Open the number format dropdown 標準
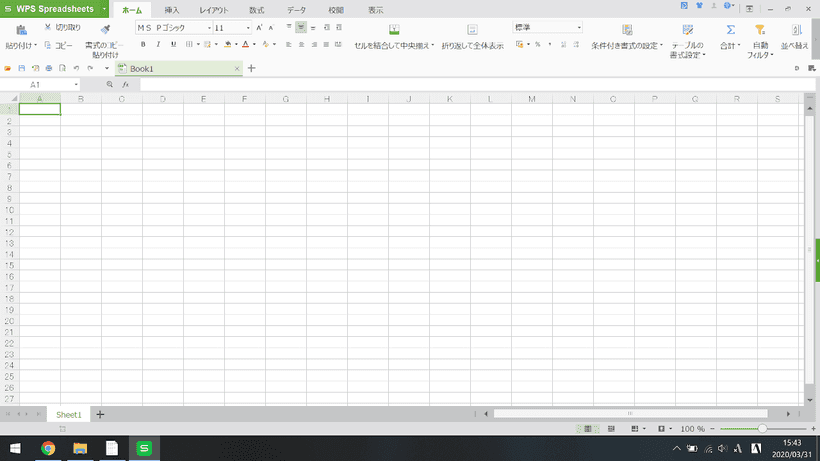 [579, 27]
